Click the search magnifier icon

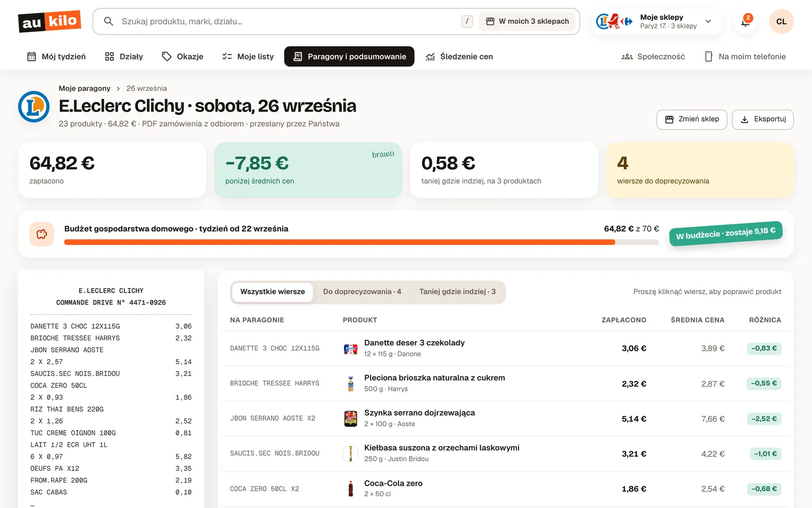click(x=108, y=21)
